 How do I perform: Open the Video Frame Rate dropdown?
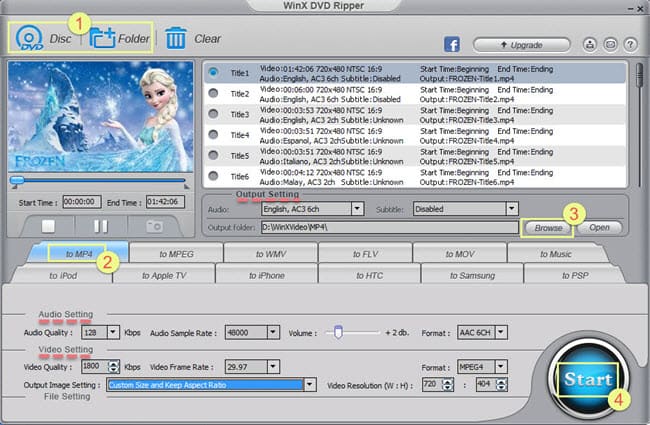click(x=272, y=367)
